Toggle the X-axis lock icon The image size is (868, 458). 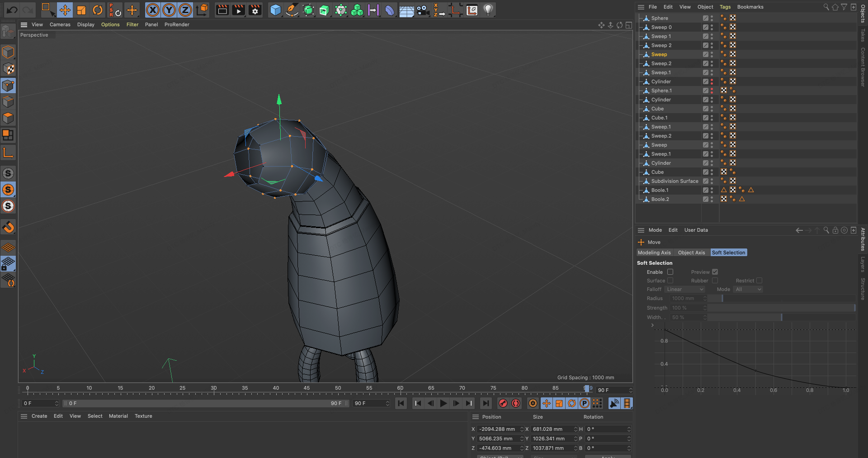(x=153, y=10)
